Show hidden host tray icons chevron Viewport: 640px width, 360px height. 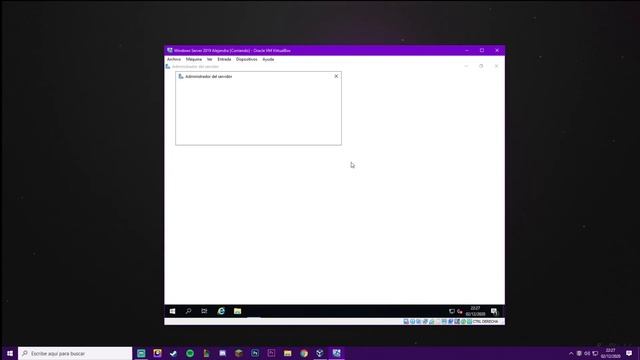[x=571, y=353]
